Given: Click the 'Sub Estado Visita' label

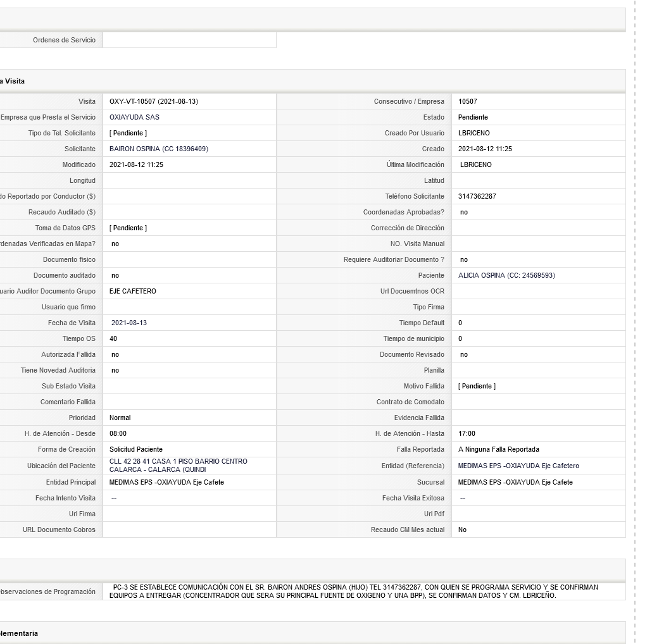Looking at the screenshot, I should click(x=68, y=386).
